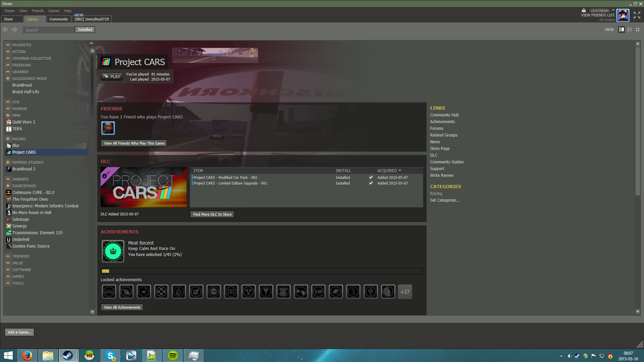The image size is (644, 362).
Task: Open Skype from the taskbar
Action: [110, 356]
